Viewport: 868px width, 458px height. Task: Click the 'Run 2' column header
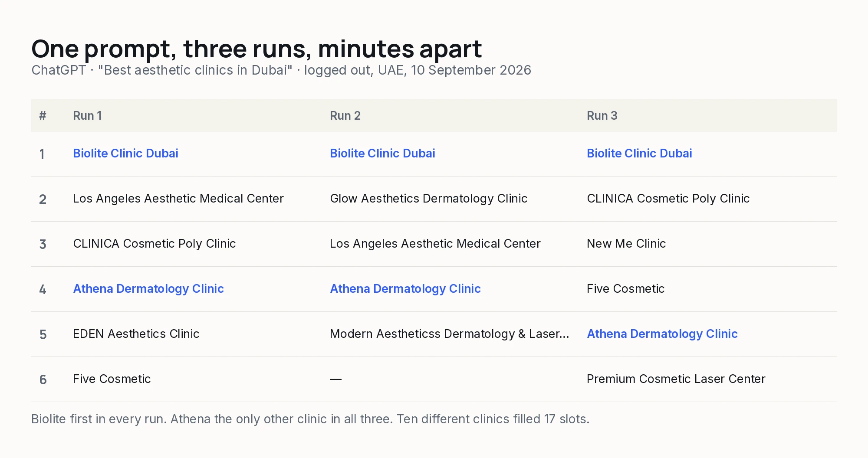pos(345,115)
